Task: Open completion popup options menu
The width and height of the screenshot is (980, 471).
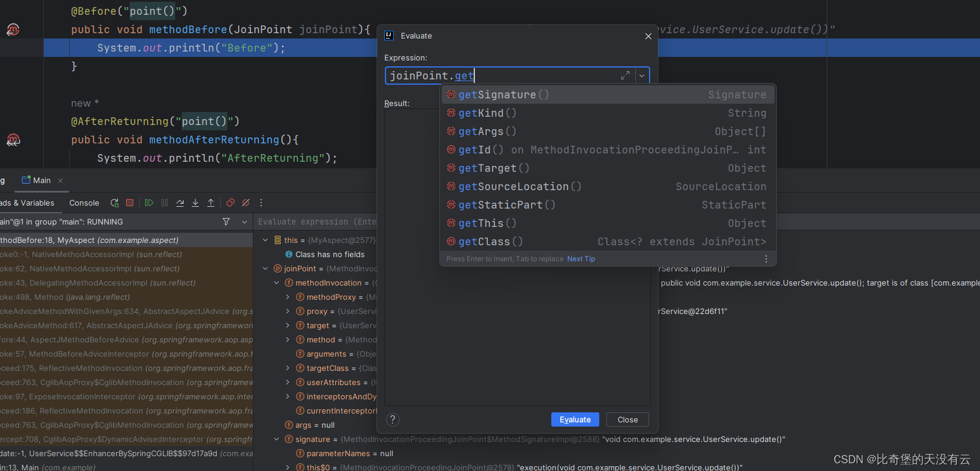Action: click(766, 259)
